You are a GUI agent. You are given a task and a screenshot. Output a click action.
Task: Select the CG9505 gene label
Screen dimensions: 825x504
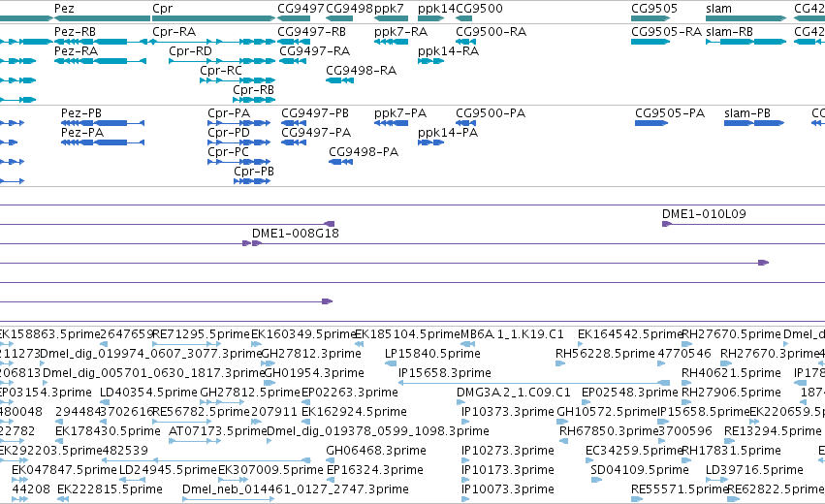coord(654,9)
